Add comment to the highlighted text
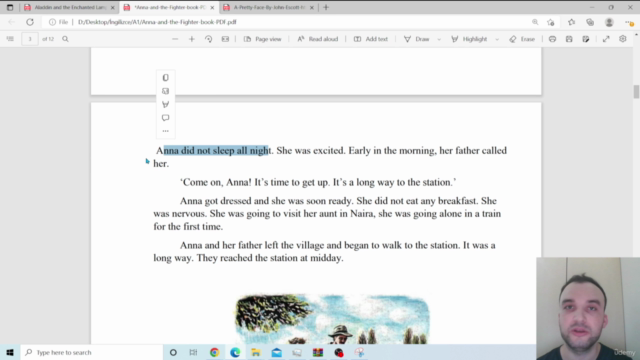Image resolution: width=640 pixels, height=360 pixels. pyautogui.click(x=165, y=118)
